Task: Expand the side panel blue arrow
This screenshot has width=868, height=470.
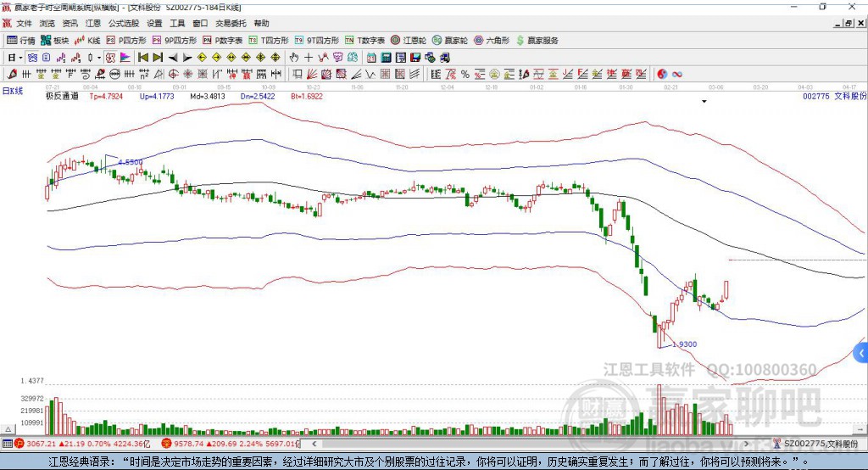Action: tap(861, 353)
